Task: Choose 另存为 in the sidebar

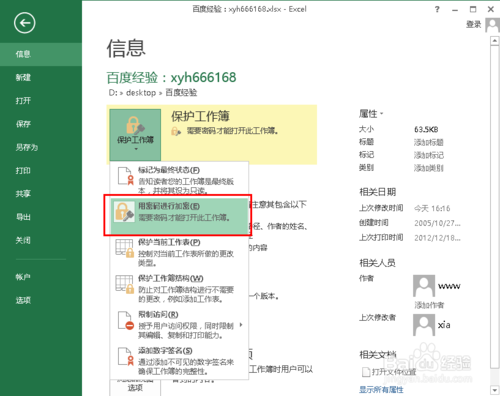Action: tap(41, 147)
